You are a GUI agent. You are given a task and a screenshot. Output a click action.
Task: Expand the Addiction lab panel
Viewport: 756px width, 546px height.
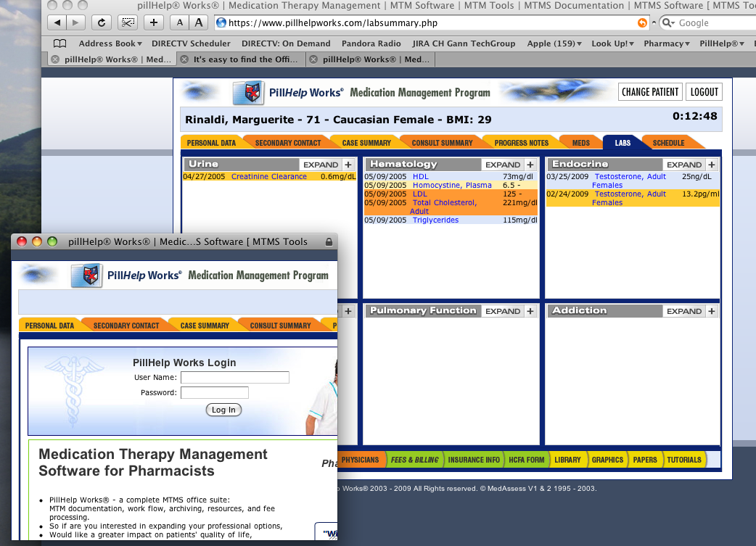click(684, 311)
